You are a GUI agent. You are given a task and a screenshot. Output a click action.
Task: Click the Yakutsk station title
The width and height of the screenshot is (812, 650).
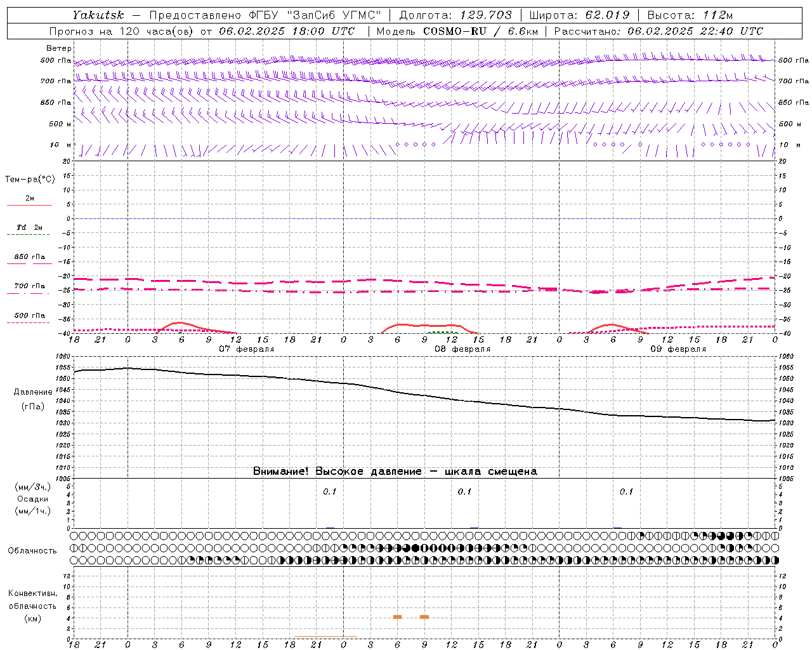click(98, 15)
